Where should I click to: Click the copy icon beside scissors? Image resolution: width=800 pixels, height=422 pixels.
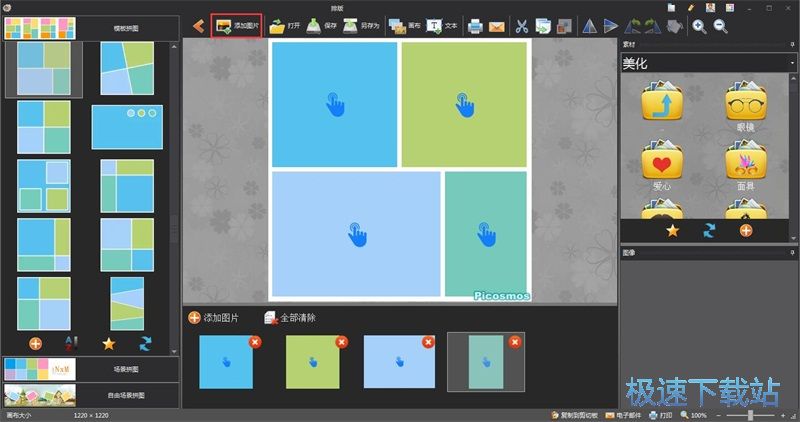(543, 27)
